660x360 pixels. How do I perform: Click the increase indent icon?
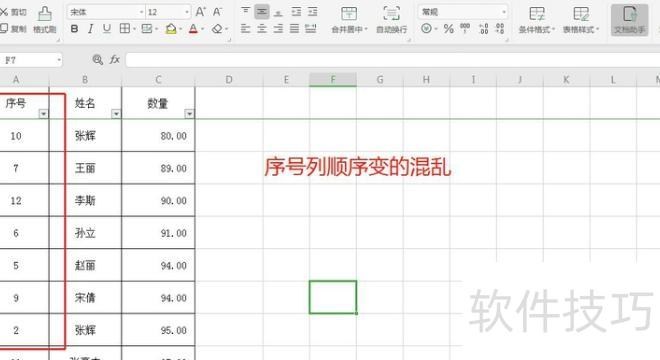(312, 12)
